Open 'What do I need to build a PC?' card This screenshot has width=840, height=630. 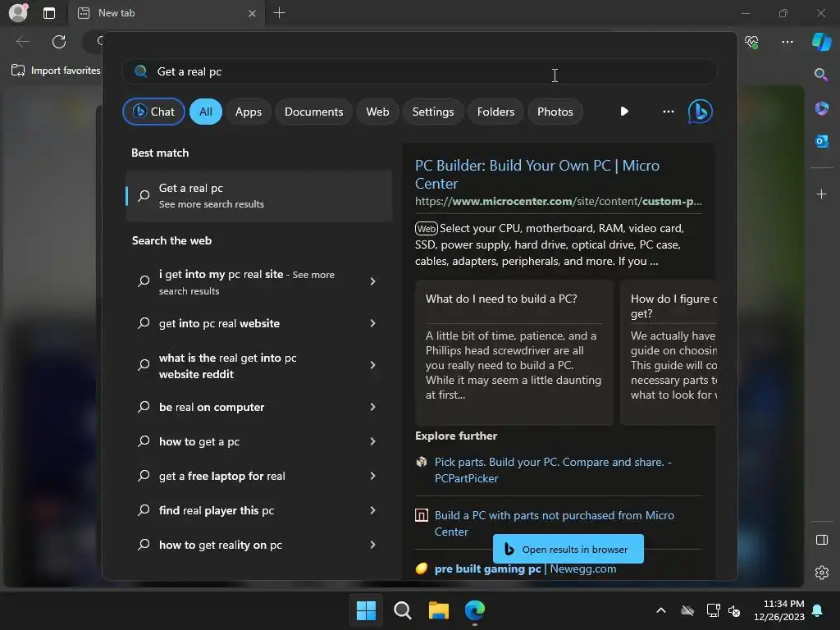tap(514, 352)
